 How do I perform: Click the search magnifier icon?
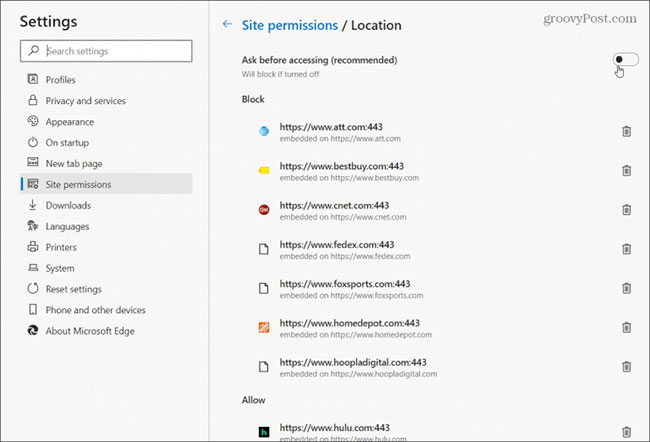click(33, 51)
